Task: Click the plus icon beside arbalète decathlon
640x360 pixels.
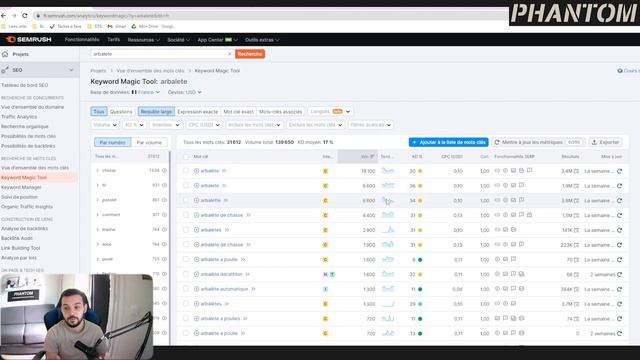Action: (x=196, y=274)
